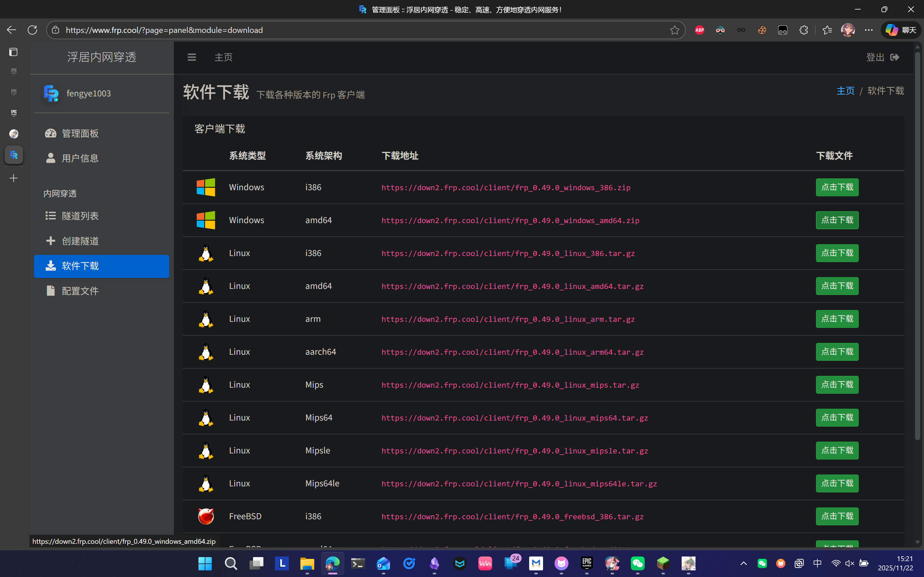Toggle the hamburger sidebar menu icon
This screenshot has height=577, width=924.
pyautogui.click(x=192, y=57)
